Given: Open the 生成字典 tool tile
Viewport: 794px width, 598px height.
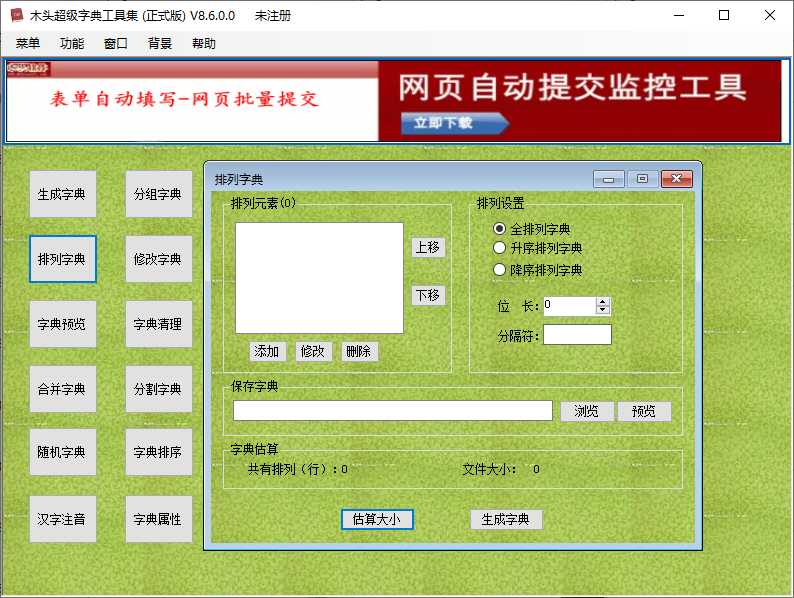Looking at the screenshot, I should pos(63,194).
